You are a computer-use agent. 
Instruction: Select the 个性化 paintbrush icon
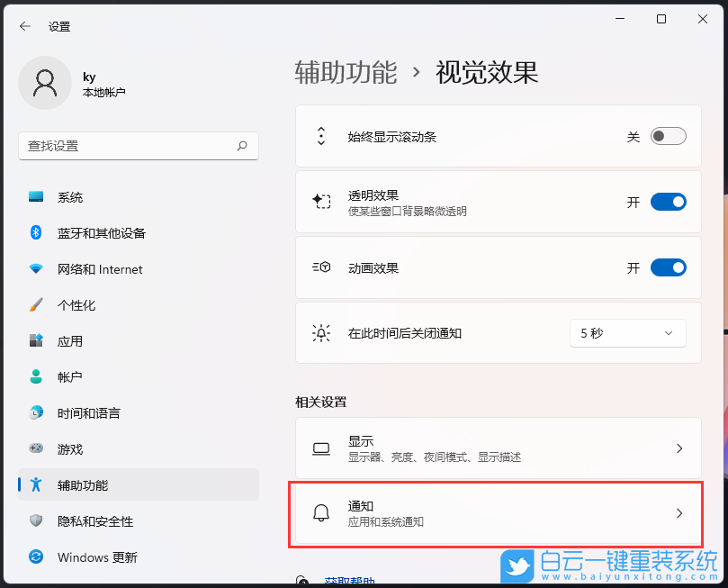[x=36, y=305]
